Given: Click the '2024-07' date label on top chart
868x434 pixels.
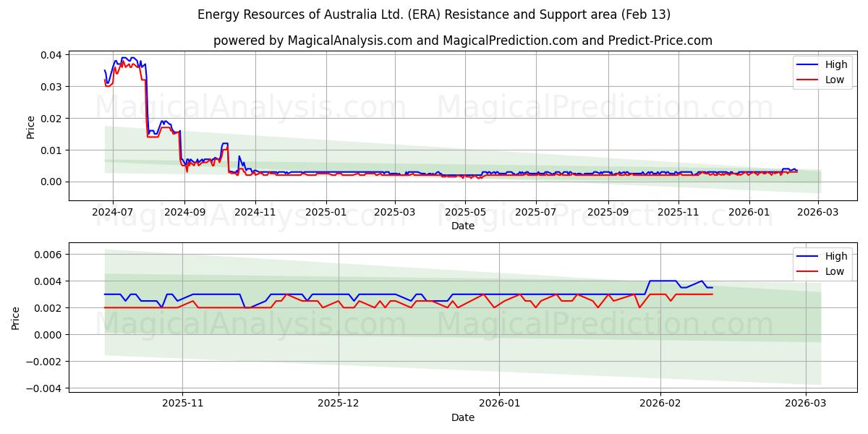Looking at the screenshot, I should pyautogui.click(x=113, y=213).
